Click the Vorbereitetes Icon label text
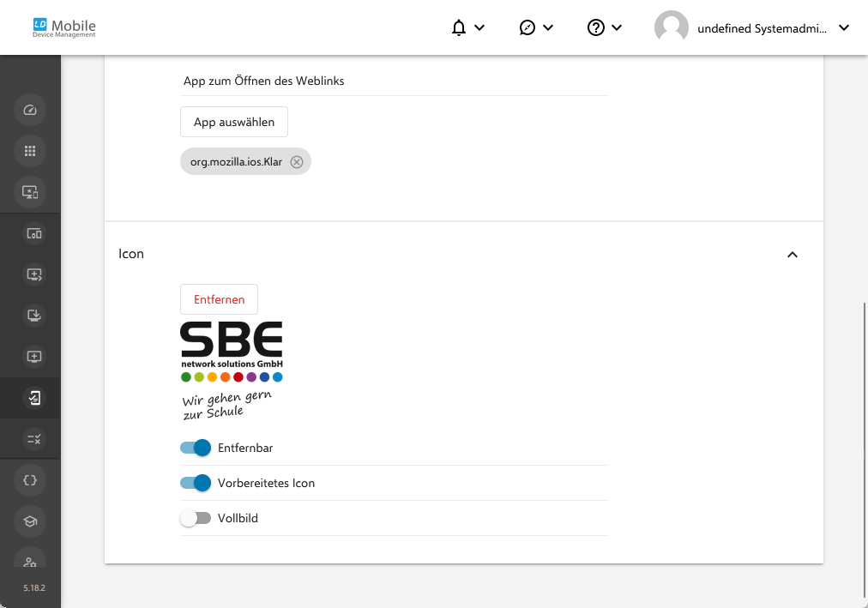 pos(266,483)
